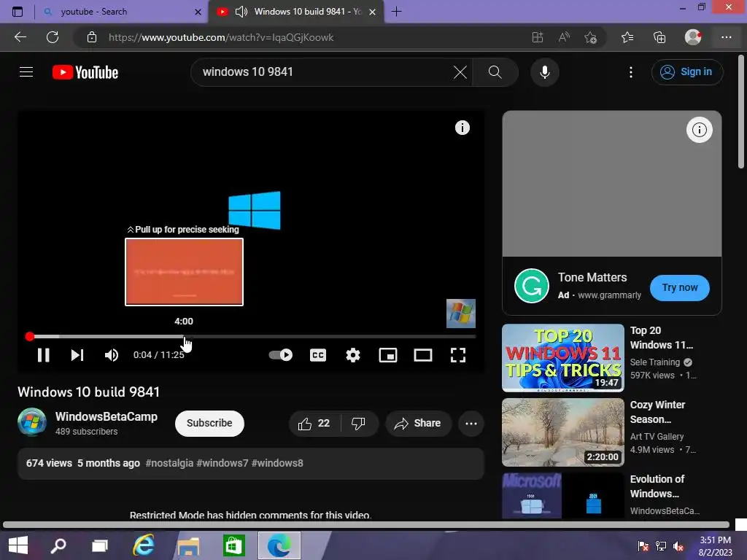The height and width of the screenshot is (560, 747).
Task: Open the Store app on taskbar
Action: pos(234,545)
